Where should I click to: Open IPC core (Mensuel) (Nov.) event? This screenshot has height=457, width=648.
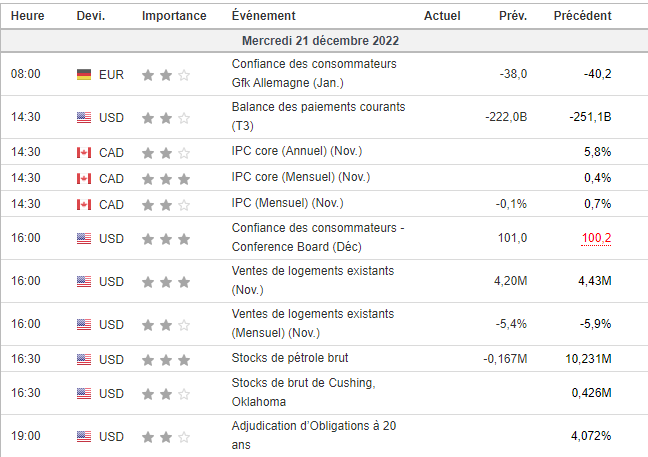coord(301,177)
